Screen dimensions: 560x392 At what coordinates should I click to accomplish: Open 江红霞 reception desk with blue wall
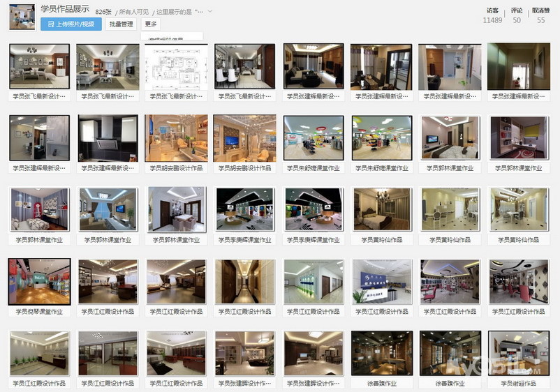click(x=382, y=281)
